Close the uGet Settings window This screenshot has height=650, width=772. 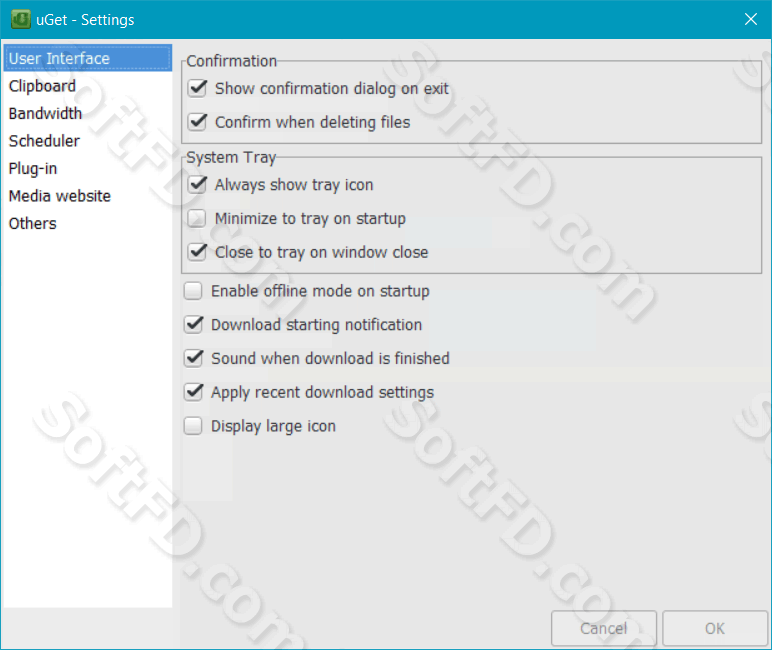pos(750,19)
